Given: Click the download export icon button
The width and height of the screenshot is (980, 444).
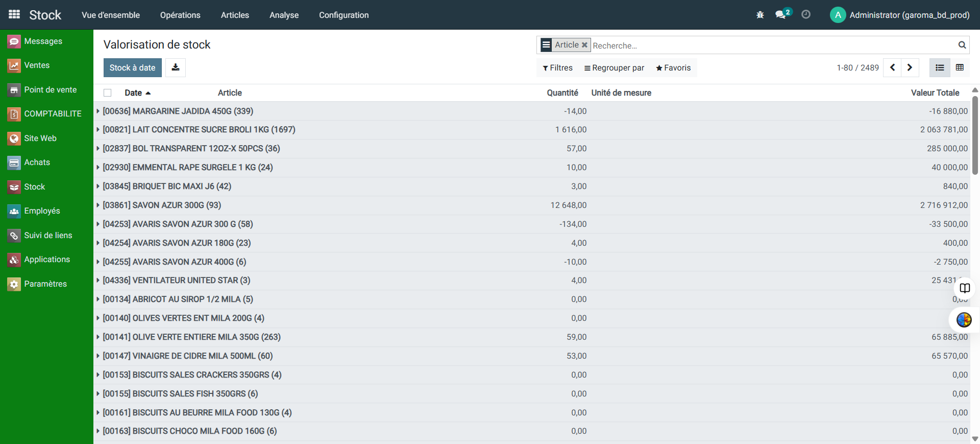Looking at the screenshot, I should [x=176, y=67].
